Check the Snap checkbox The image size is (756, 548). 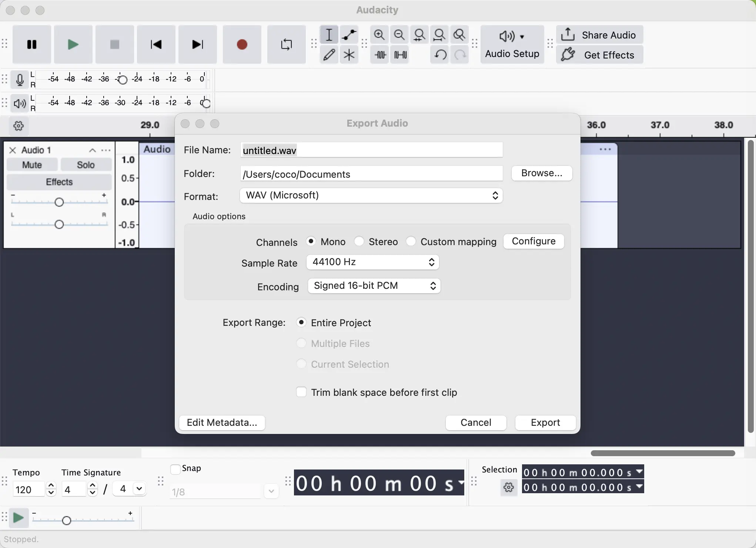(x=175, y=469)
